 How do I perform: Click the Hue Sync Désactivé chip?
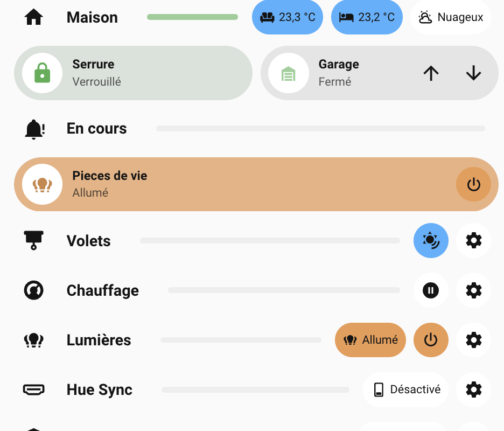tap(405, 390)
